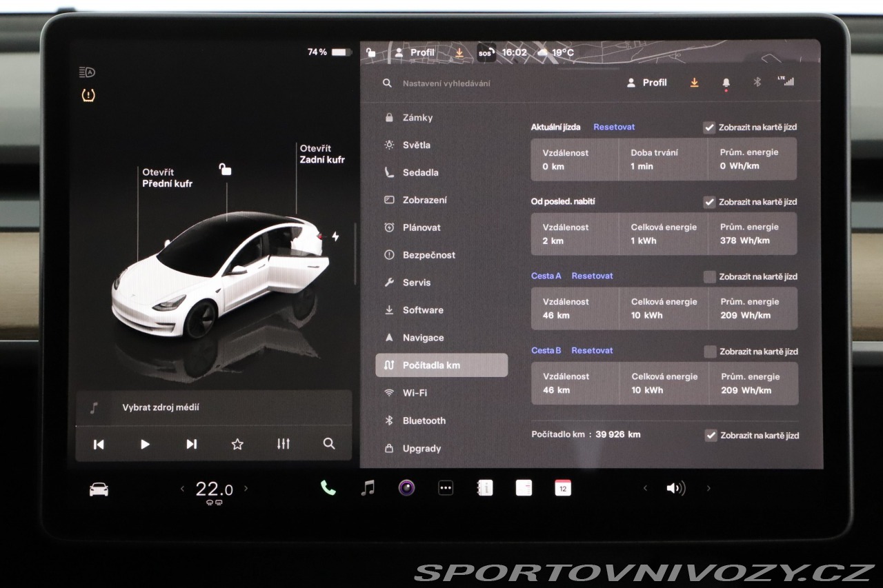
Task: Open the music note app icon
Action: [x=368, y=488]
